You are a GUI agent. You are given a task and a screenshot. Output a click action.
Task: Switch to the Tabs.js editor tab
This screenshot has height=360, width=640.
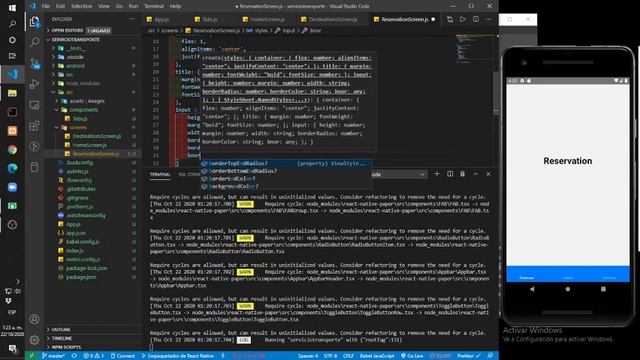(x=210, y=19)
